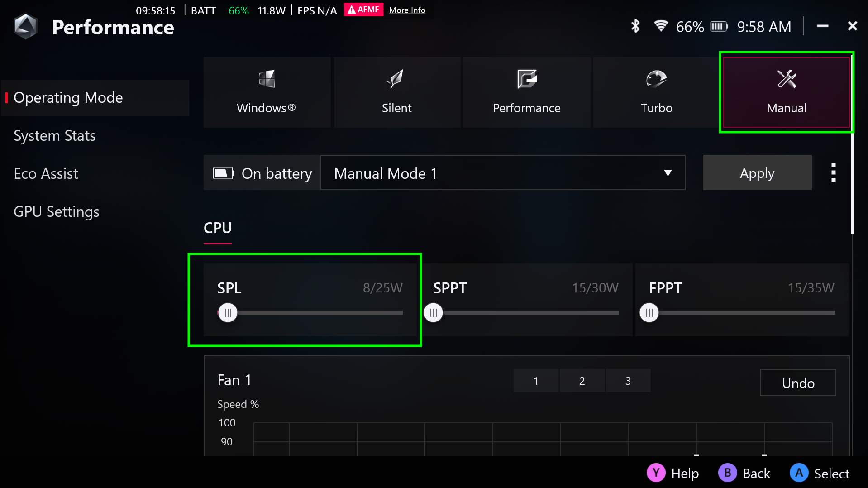Select fan tab 3

[628, 381]
